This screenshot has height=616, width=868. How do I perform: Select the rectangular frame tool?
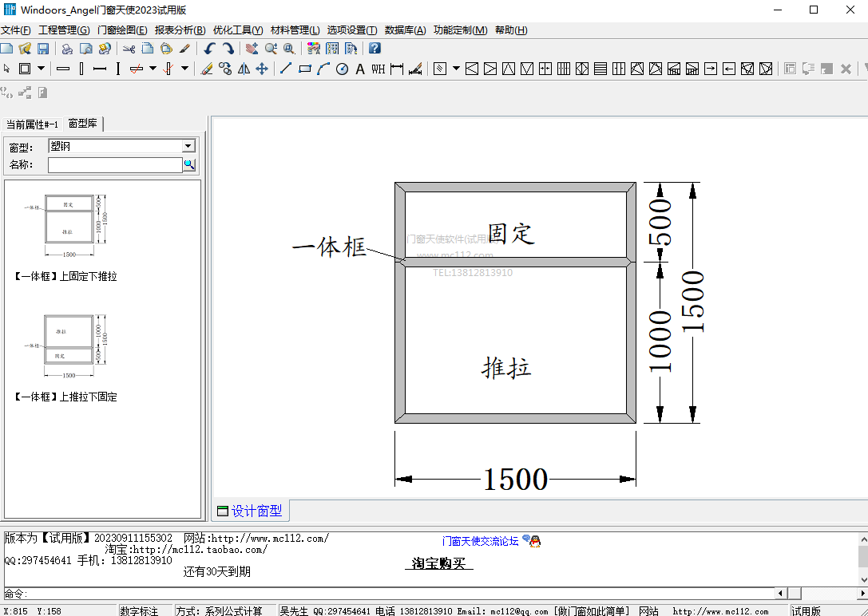pyautogui.click(x=25, y=69)
